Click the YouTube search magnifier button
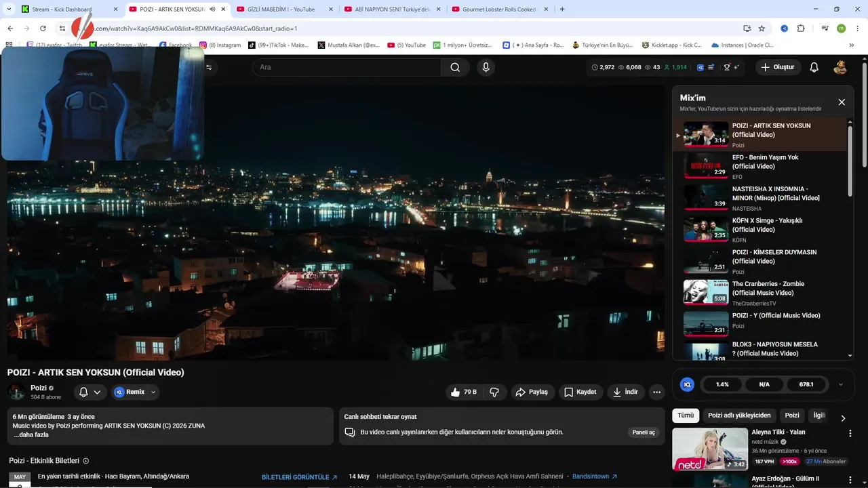The width and height of the screenshot is (868, 488). point(455,67)
